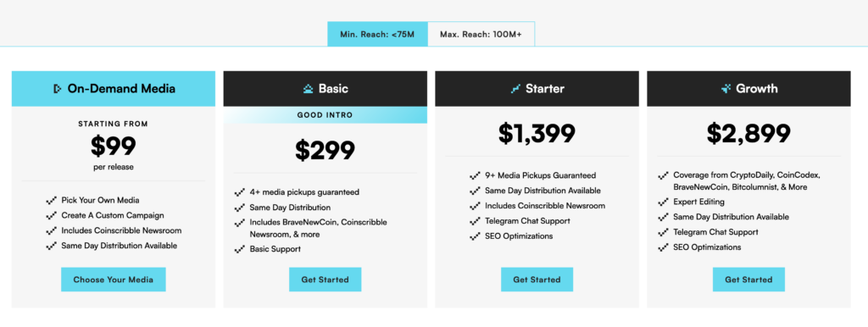Screen dimensions: 868x327
Task: Click checkmark beside Pick Your Own Media
Action: point(52,200)
